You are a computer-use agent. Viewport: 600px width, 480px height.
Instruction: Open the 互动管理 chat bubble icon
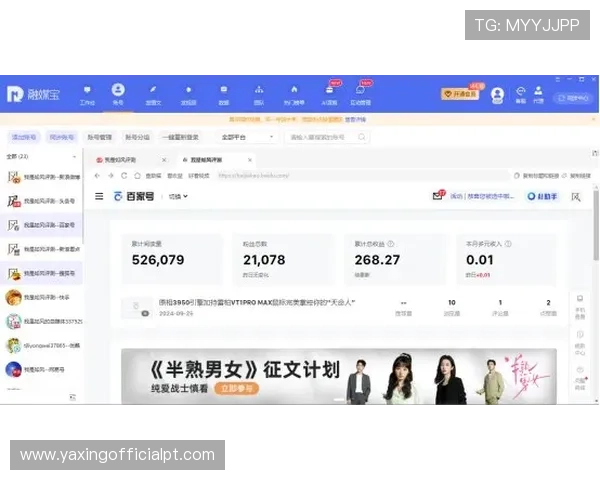pos(360,90)
